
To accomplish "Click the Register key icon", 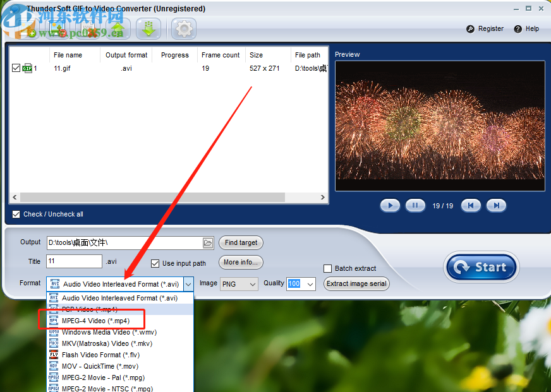I will [x=470, y=29].
